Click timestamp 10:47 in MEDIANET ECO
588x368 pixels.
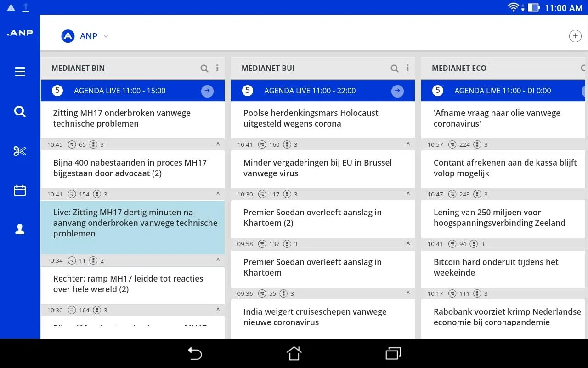tap(435, 194)
